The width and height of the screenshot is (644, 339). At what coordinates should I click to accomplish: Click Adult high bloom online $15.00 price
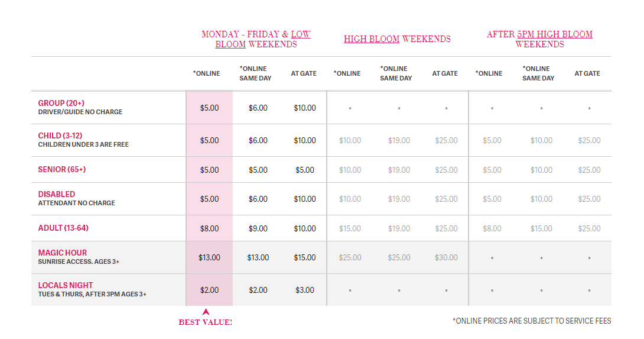(350, 228)
